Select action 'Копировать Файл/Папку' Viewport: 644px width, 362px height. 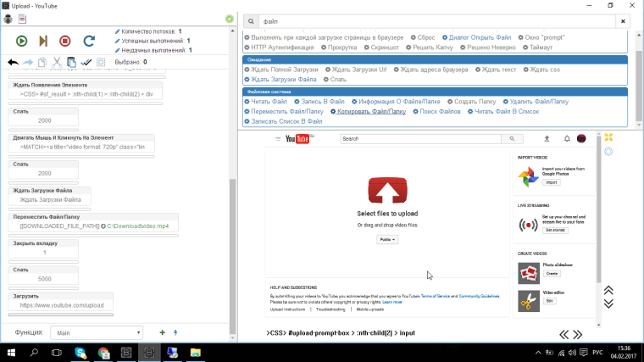pos(369,111)
